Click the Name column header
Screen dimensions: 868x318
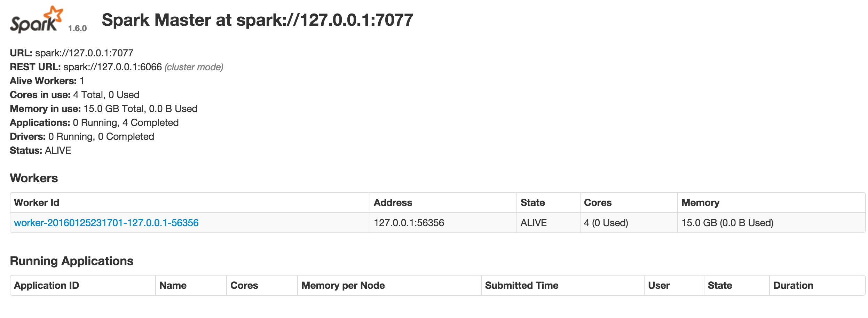(173, 286)
